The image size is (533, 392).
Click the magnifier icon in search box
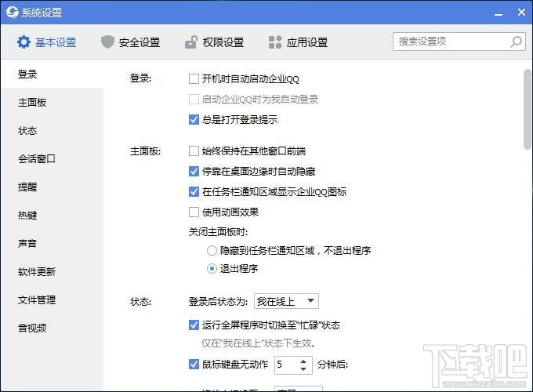click(516, 42)
